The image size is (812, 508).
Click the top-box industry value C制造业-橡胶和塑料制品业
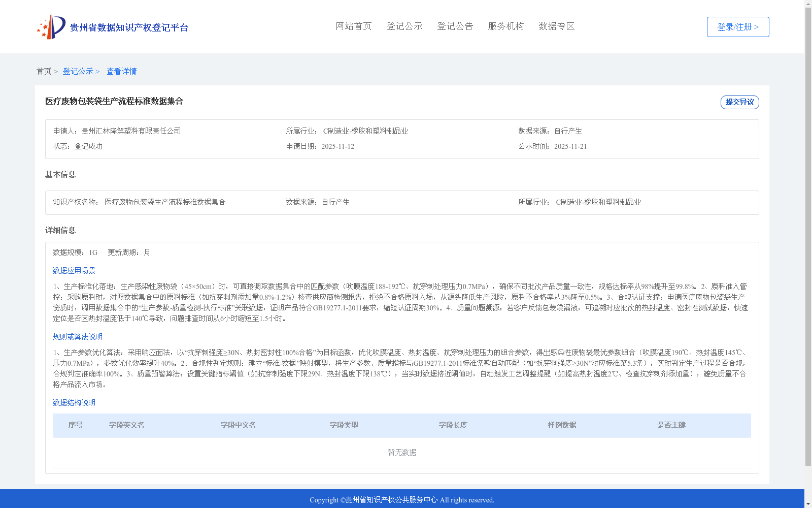tap(366, 131)
